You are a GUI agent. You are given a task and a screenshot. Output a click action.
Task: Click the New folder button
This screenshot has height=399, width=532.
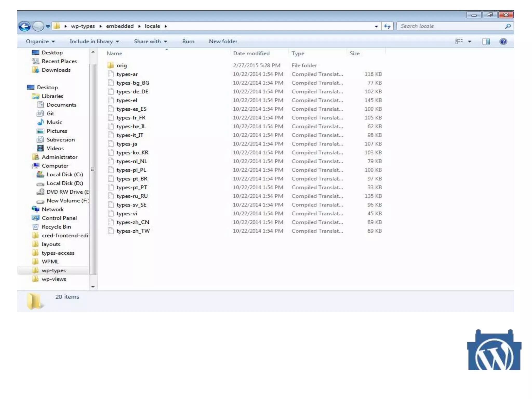pyautogui.click(x=223, y=42)
